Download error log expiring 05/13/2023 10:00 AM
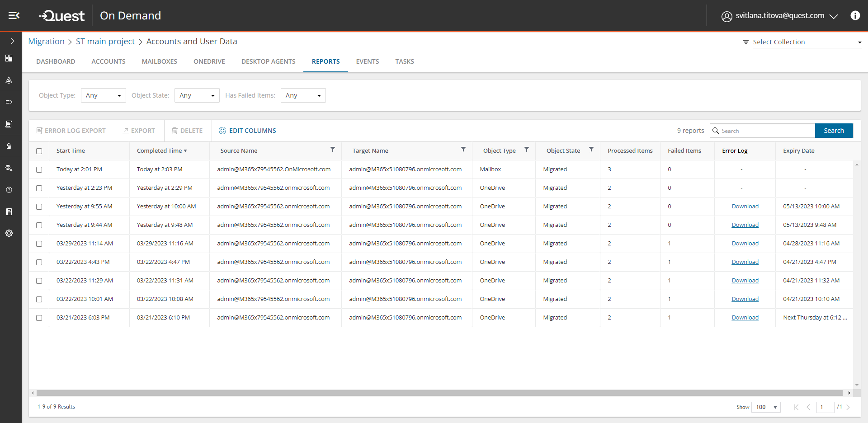Viewport: 868px width, 423px height. pyautogui.click(x=745, y=207)
